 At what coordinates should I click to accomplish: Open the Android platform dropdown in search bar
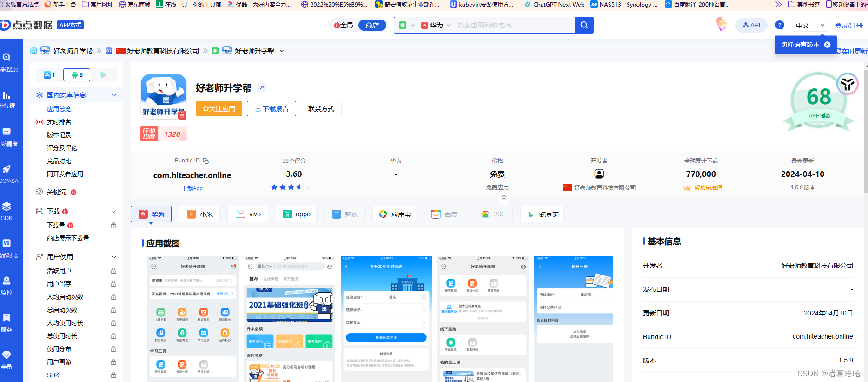tap(406, 25)
